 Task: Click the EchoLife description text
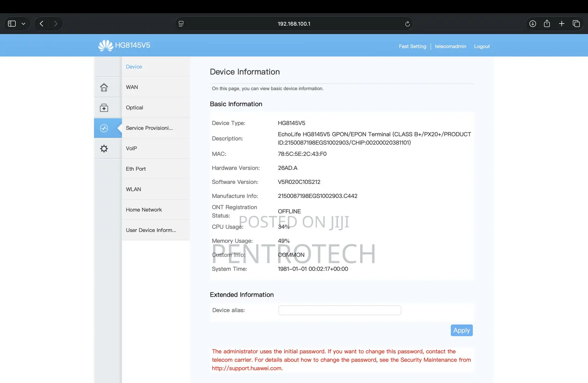coord(374,138)
